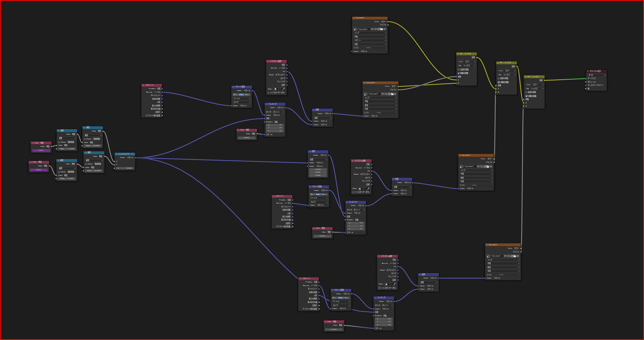
Task: Enable the unchecked clamp result box in rightmost Mix node
Action: [x=526, y=92]
